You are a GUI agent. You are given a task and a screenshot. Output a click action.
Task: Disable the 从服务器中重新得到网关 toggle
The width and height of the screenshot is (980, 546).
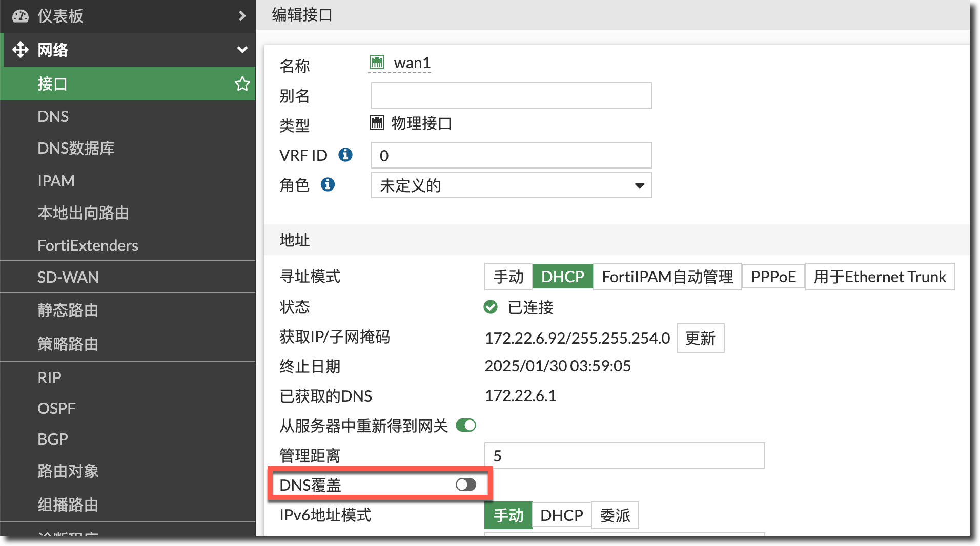tap(465, 425)
